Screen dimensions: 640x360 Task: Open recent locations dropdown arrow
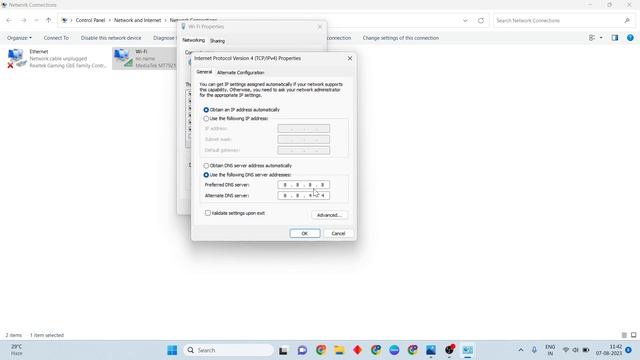tap(36, 20)
